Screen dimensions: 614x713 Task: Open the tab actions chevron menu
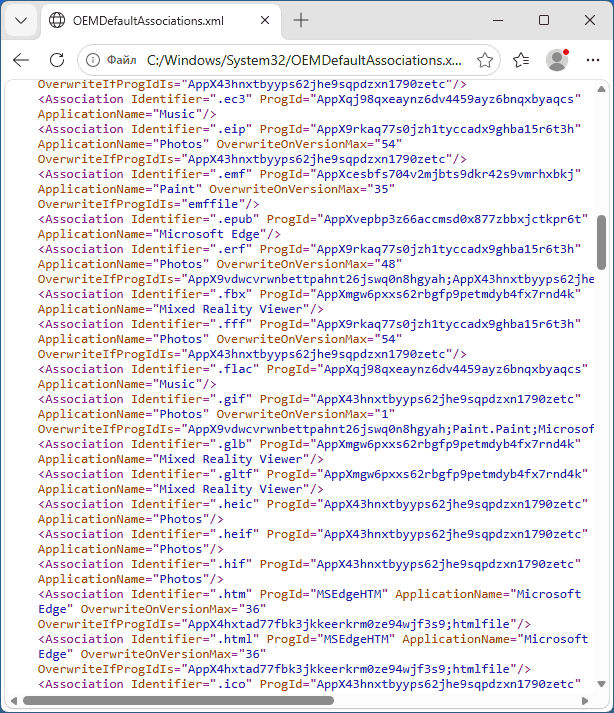(21, 20)
